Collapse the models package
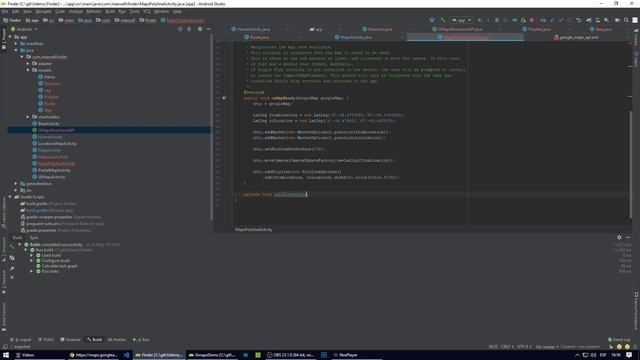 click(x=28, y=70)
